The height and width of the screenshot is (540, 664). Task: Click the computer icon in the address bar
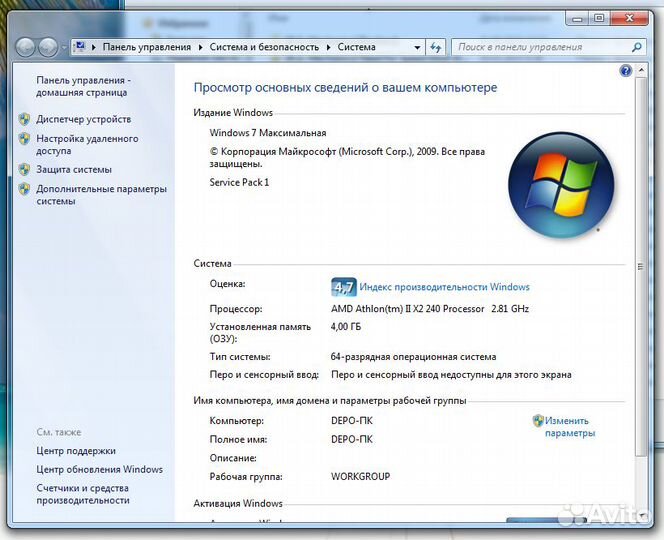tap(80, 47)
